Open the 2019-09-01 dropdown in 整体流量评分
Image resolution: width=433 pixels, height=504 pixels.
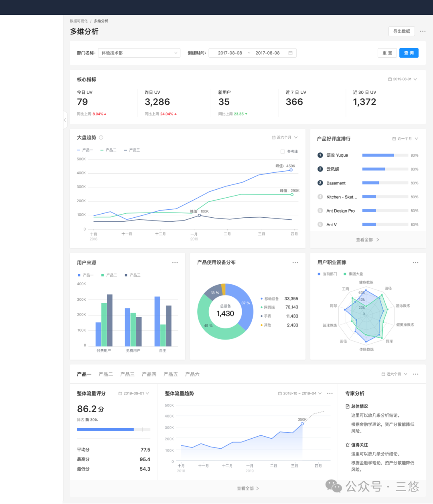pos(134,393)
